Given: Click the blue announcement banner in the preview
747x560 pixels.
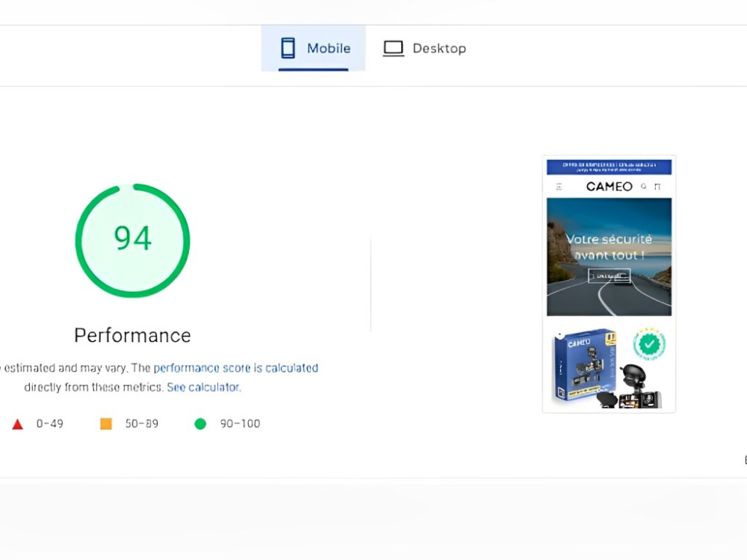Looking at the screenshot, I should pyautogui.click(x=609, y=167).
